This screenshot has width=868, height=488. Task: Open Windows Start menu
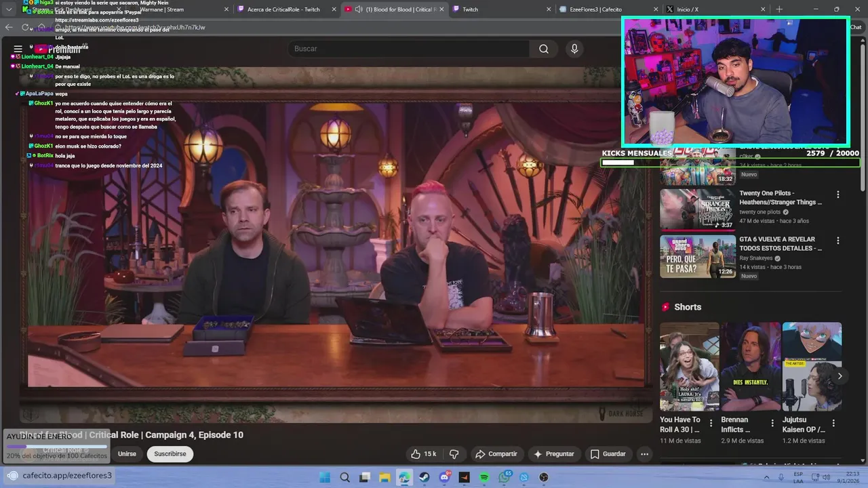[325, 477]
